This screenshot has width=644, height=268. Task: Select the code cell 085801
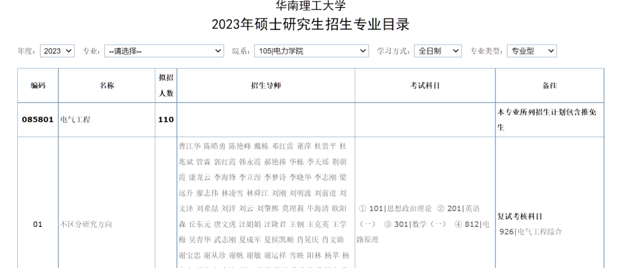click(x=38, y=120)
